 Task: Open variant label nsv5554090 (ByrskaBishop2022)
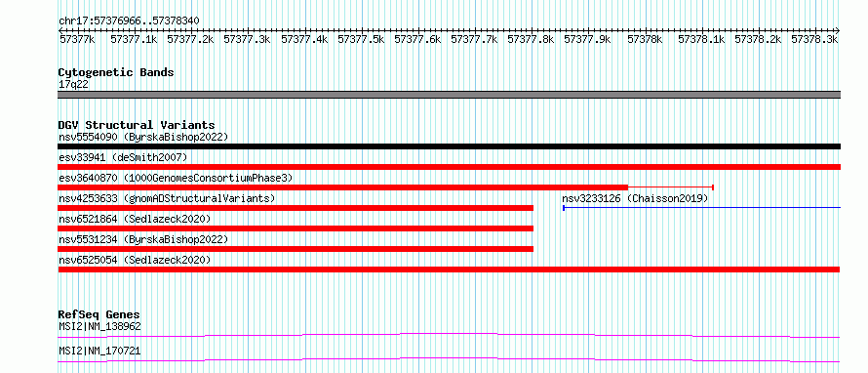[143, 137]
